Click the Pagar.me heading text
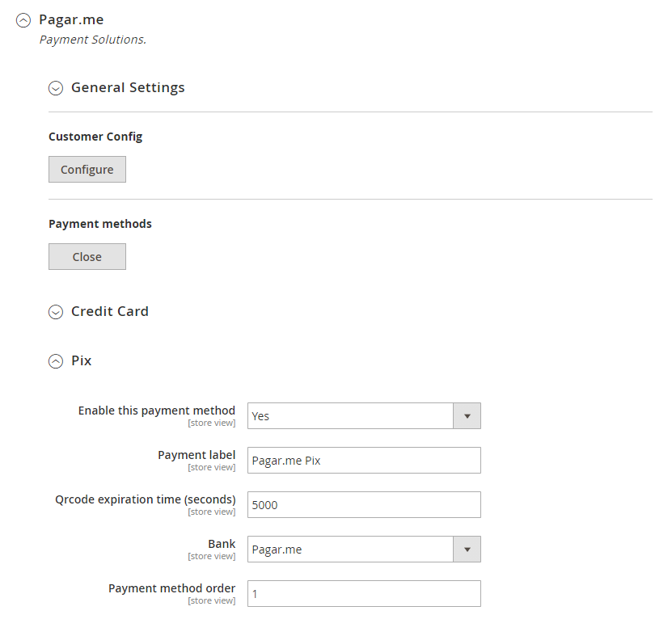The image size is (672, 636). (71, 19)
